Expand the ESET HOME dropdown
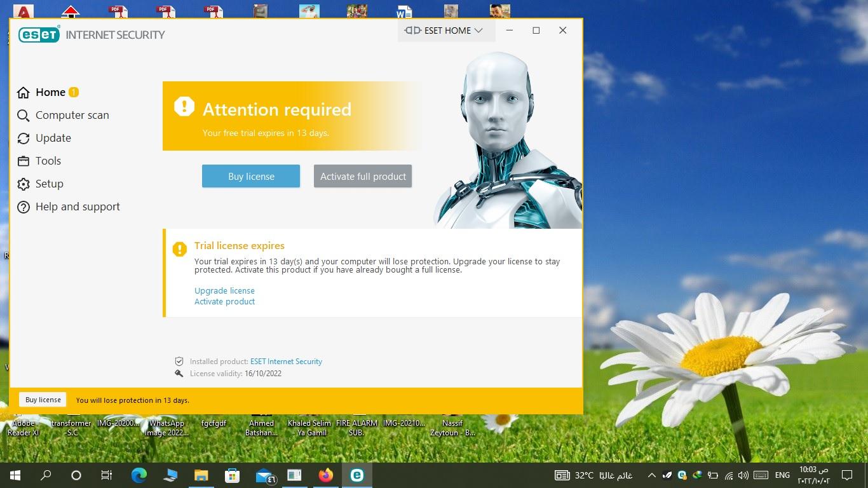 (x=446, y=30)
